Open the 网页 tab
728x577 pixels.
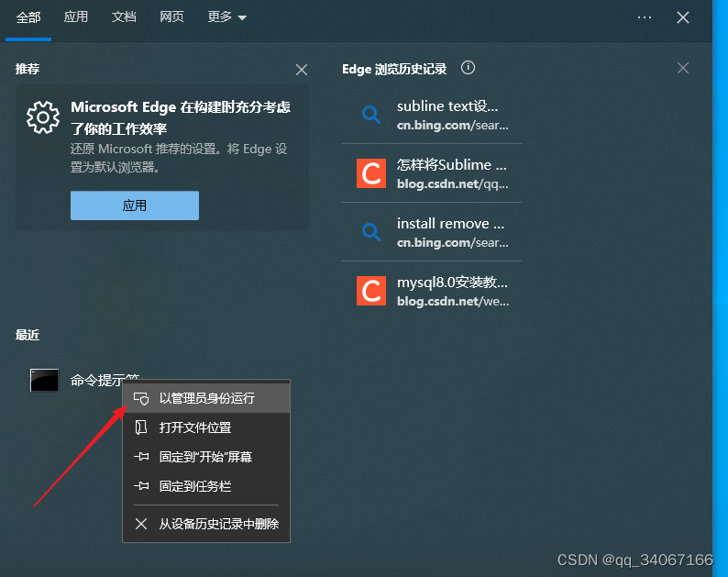coord(171,17)
